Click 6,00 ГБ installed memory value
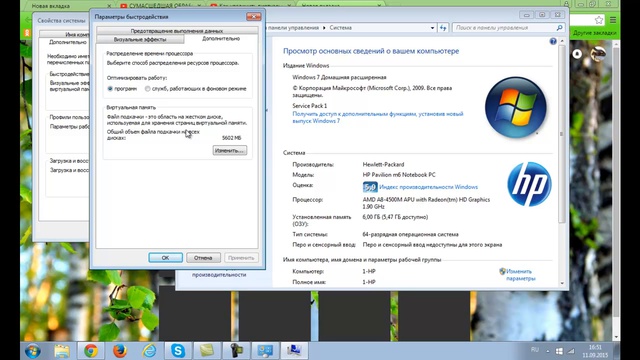Screen dimensions: 640x360 coord(395,217)
